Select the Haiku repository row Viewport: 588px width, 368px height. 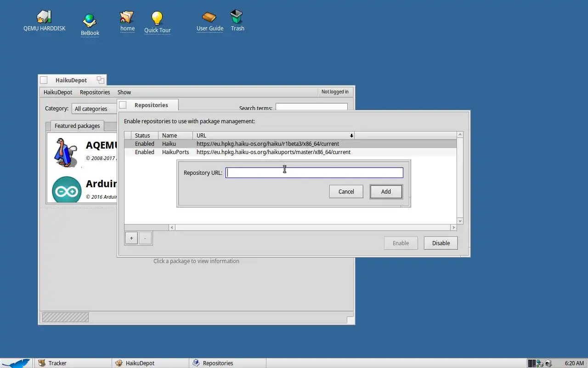[290, 144]
